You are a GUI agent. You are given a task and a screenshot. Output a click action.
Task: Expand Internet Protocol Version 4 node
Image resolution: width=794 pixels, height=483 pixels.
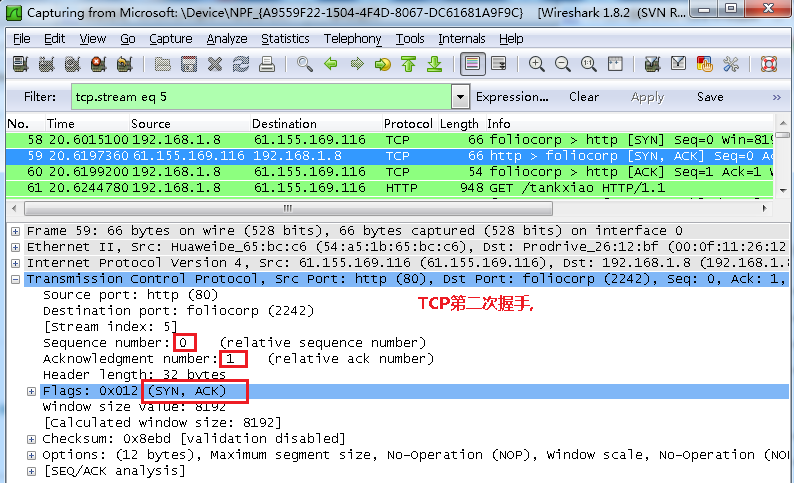[x=16, y=263]
